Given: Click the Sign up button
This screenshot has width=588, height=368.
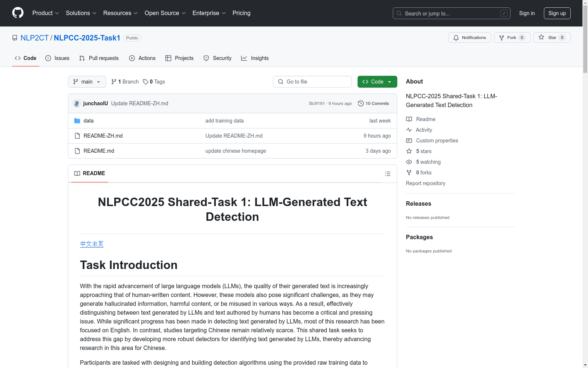Looking at the screenshot, I should pos(557,13).
